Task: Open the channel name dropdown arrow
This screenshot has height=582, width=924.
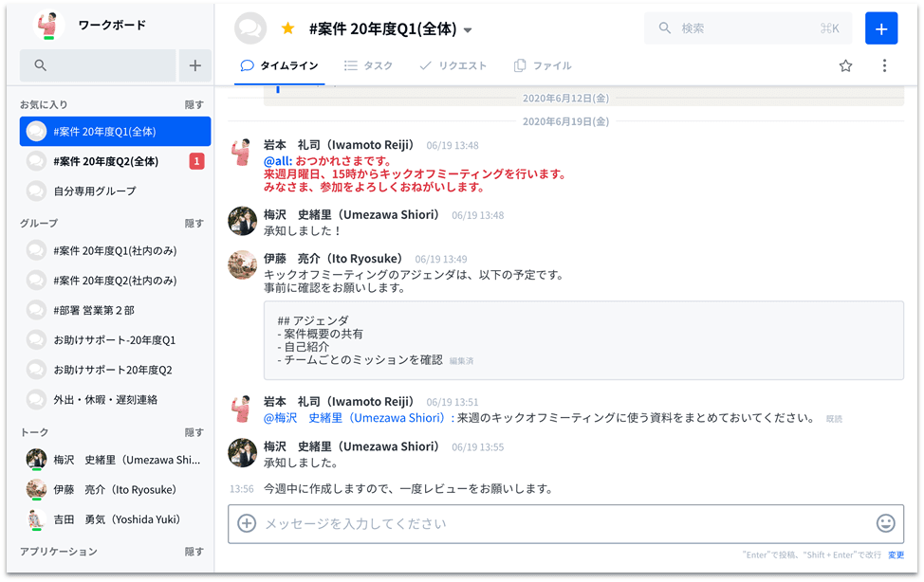Action: 467,29
